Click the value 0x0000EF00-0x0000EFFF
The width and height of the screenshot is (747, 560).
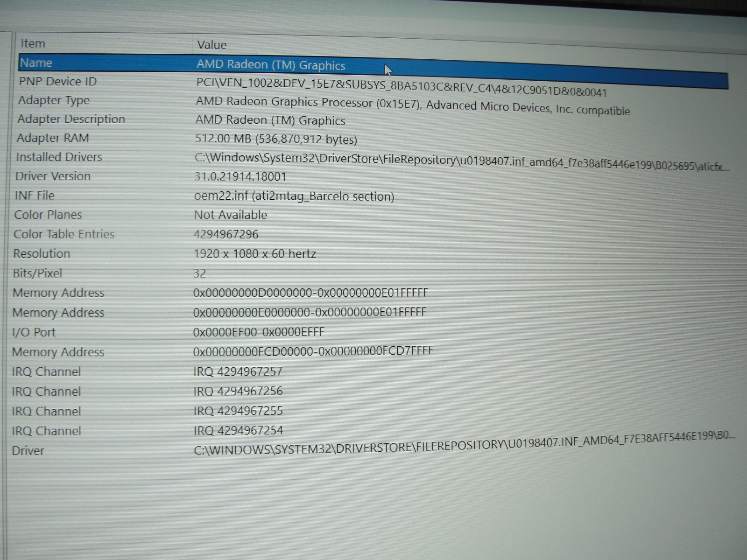click(x=258, y=332)
